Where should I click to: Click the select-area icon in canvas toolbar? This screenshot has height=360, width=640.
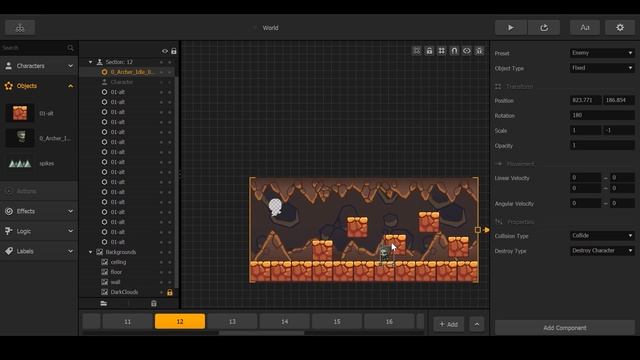(x=417, y=51)
